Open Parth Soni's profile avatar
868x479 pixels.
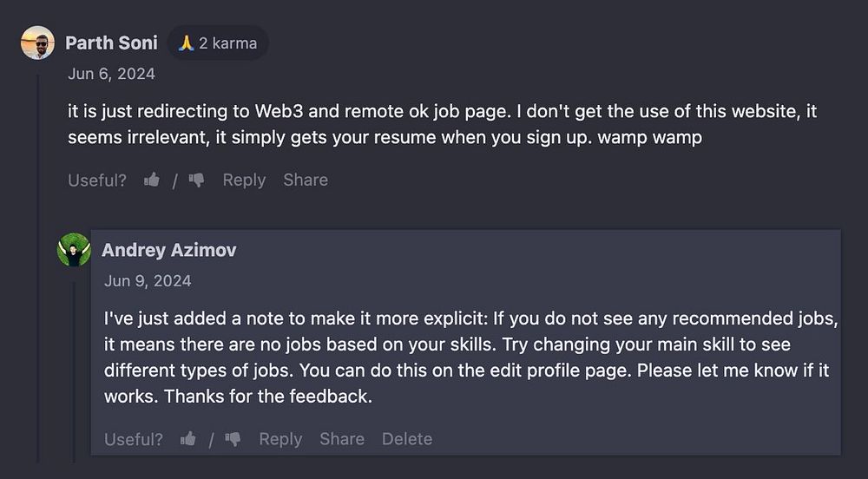[37, 43]
